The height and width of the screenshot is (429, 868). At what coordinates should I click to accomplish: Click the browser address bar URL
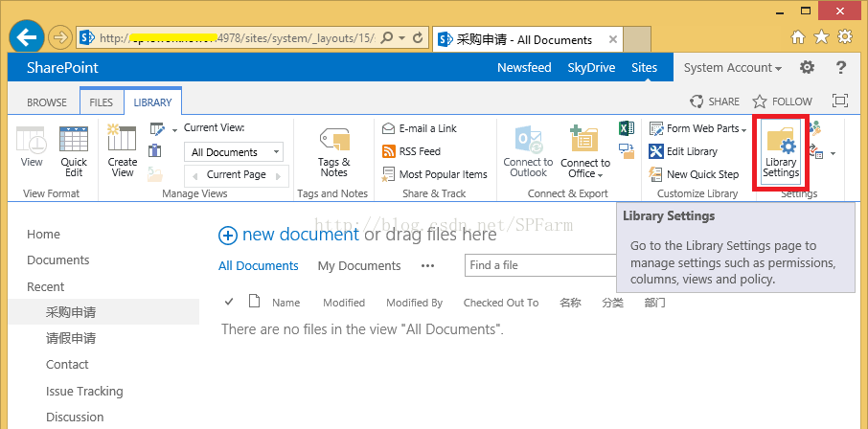(x=238, y=37)
